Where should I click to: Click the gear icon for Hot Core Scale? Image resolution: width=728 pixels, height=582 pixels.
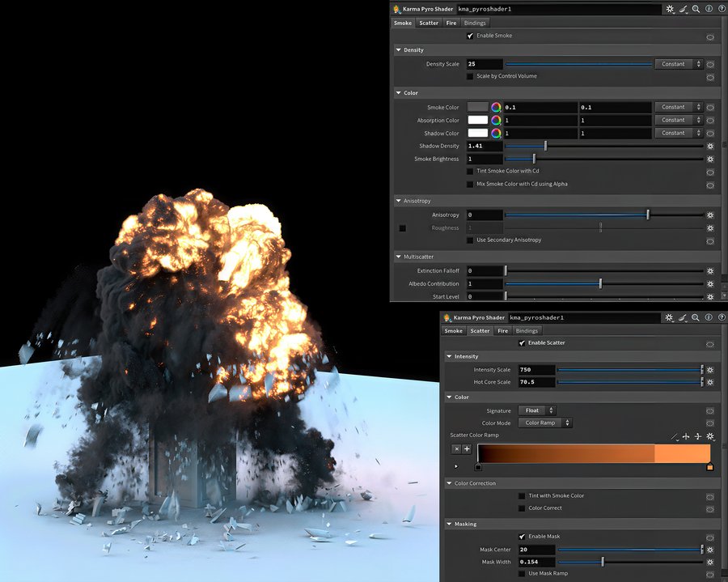tap(709, 382)
